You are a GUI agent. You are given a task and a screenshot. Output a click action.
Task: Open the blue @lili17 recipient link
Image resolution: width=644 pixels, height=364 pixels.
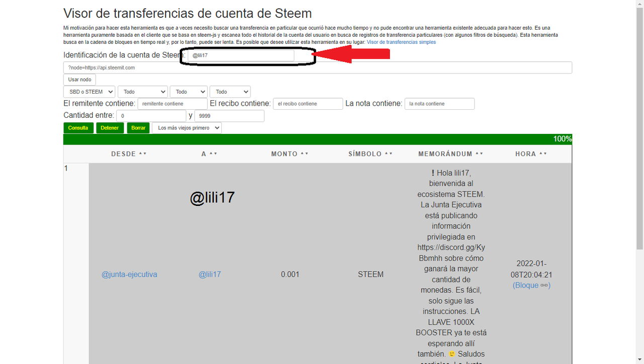pos(210,274)
